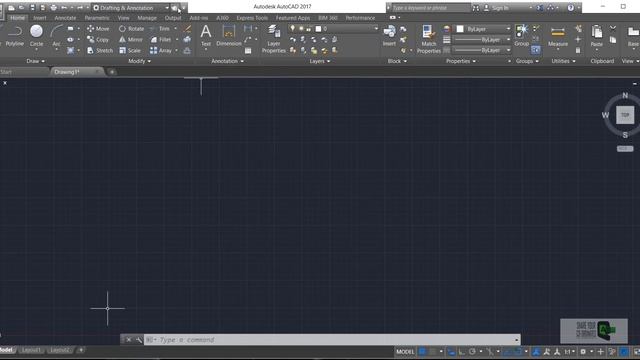Click the Insert block icon
The image size is (640, 360).
point(389,31)
